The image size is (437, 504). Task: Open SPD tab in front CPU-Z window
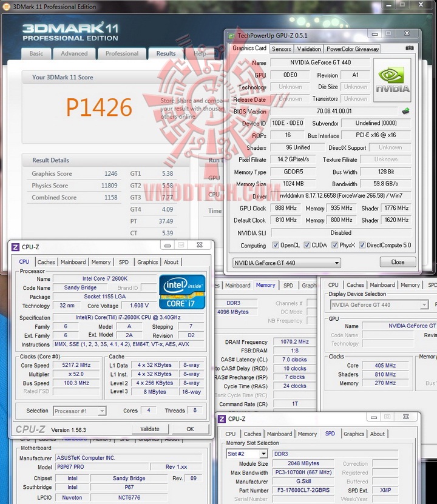(x=123, y=262)
